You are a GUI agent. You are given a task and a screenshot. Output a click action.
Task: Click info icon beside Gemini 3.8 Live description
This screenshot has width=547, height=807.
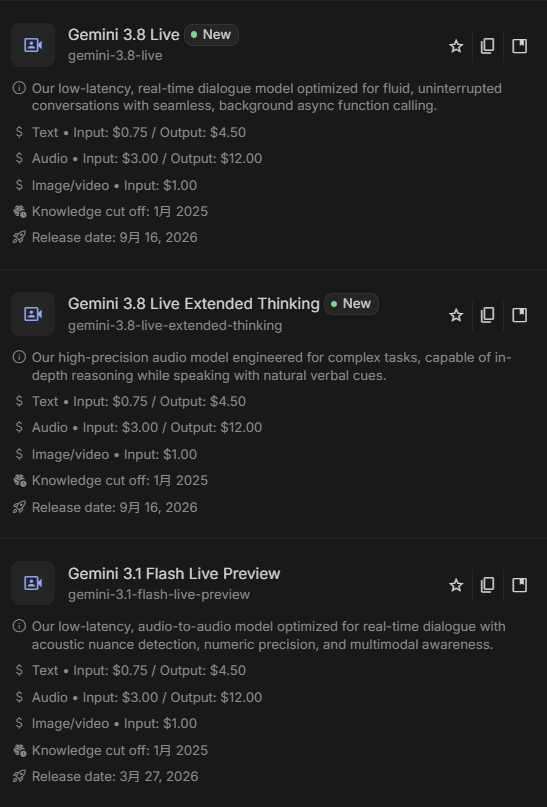point(19,88)
